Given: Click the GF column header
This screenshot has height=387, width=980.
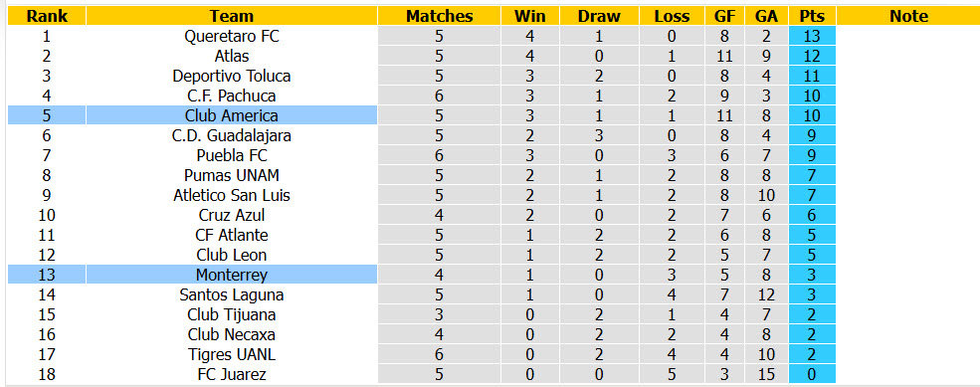Looking at the screenshot, I should click(x=725, y=16).
